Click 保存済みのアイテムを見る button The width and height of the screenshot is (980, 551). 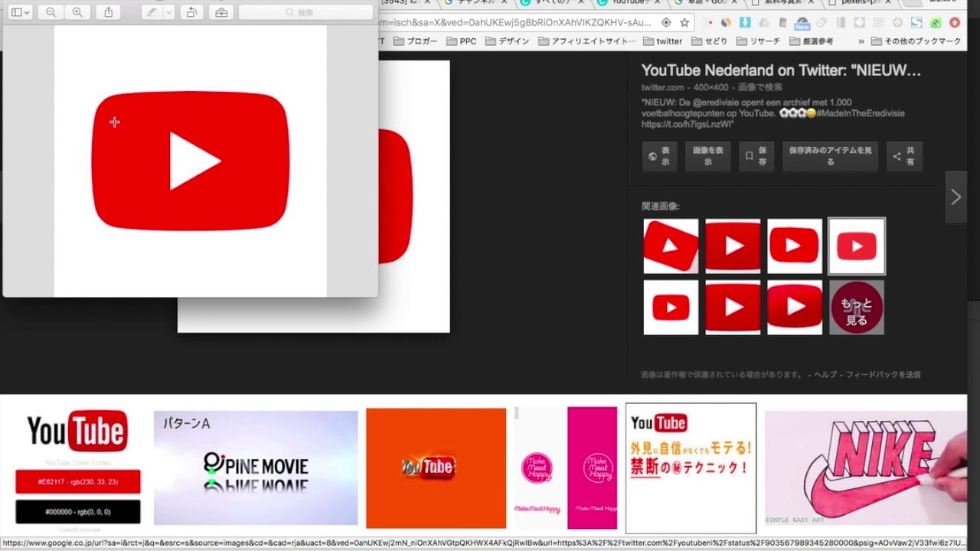(x=830, y=156)
